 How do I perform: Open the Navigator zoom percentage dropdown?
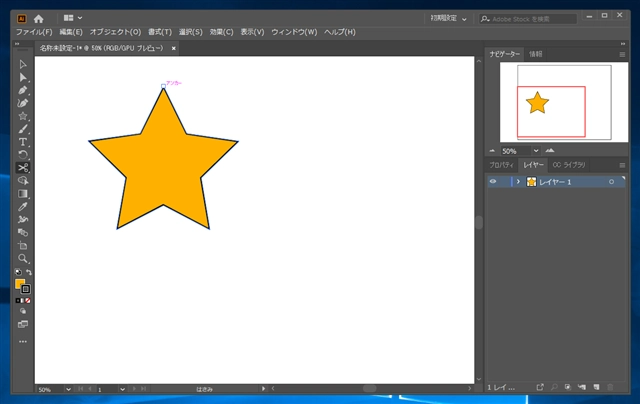pos(536,151)
